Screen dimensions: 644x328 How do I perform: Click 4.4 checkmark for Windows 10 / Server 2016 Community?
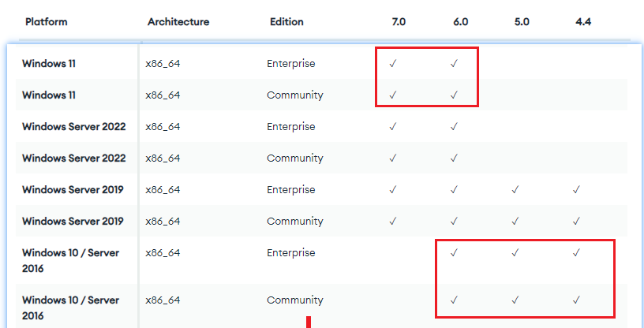tap(576, 300)
